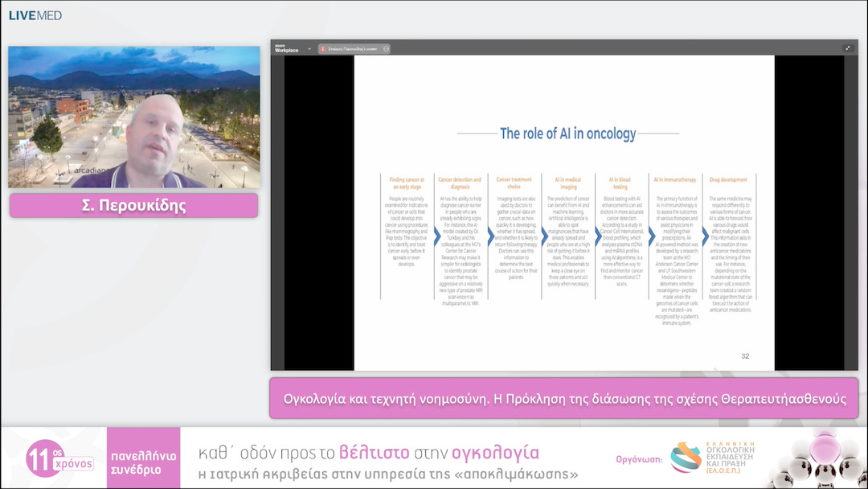Image resolution: width=868 pixels, height=489 pixels.
Task: Select the shared screen tab
Action: click(354, 49)
